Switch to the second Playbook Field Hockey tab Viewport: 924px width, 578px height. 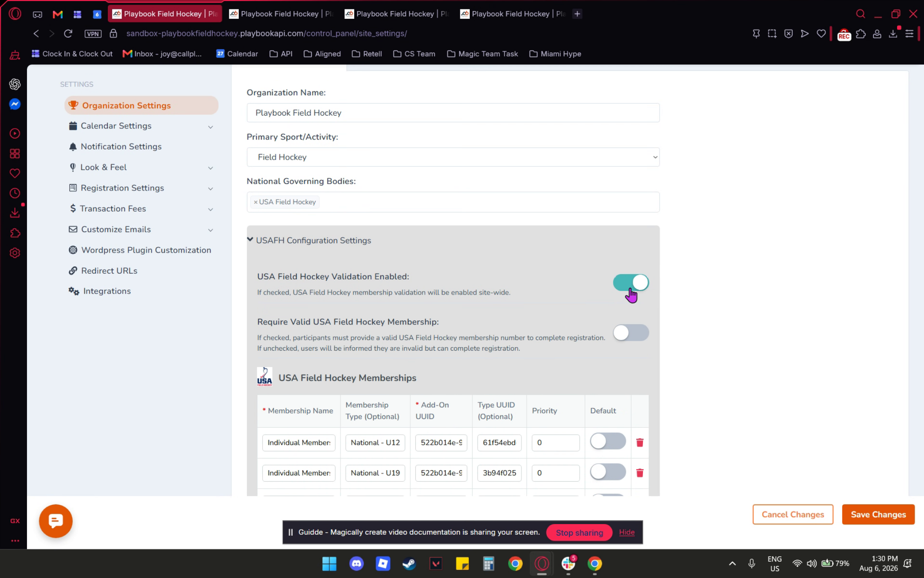point(281,14)
